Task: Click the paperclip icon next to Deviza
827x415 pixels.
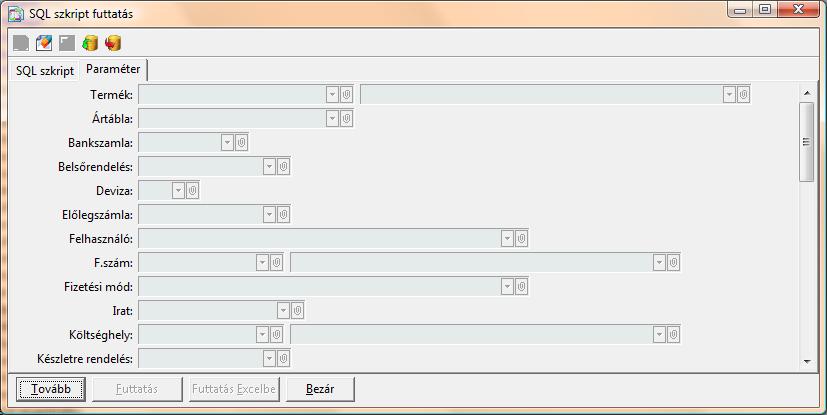Action: pos(193,190)
